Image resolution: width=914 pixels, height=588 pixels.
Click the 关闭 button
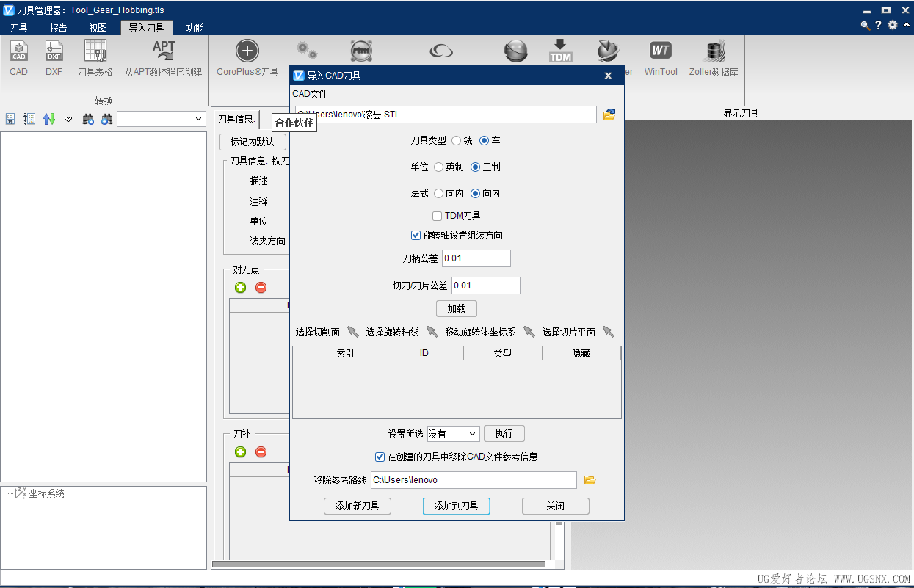tap(556, 506)
